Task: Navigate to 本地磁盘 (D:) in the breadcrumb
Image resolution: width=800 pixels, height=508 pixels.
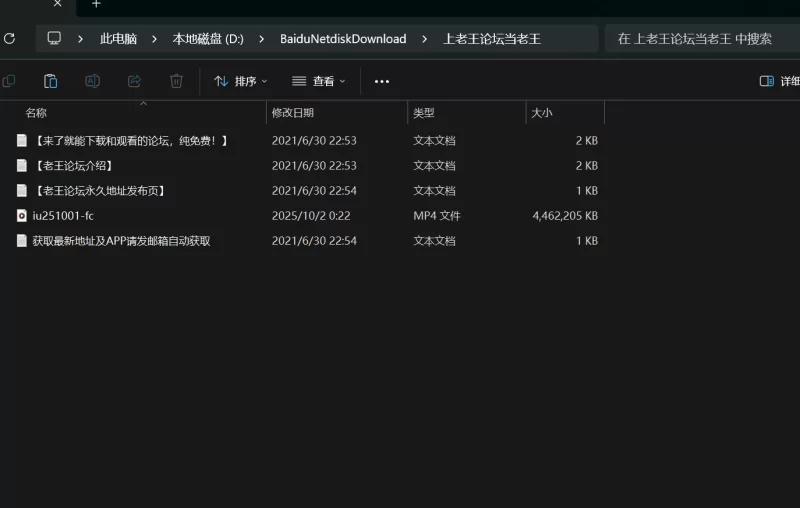Action: pos(207,39)
